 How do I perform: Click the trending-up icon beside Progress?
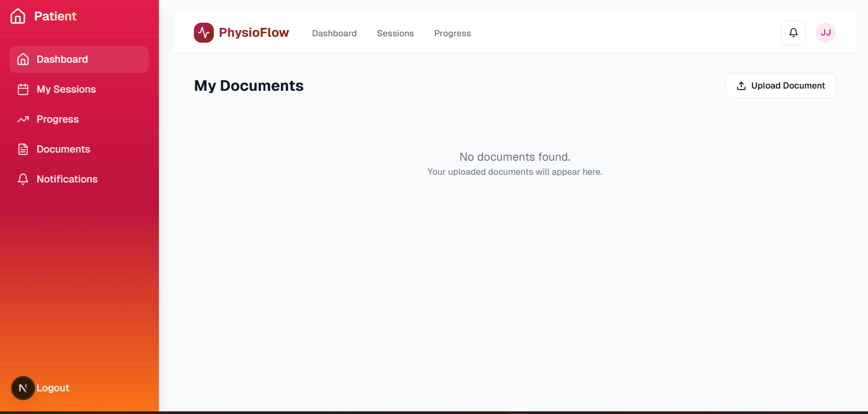[x=23, y=119]
